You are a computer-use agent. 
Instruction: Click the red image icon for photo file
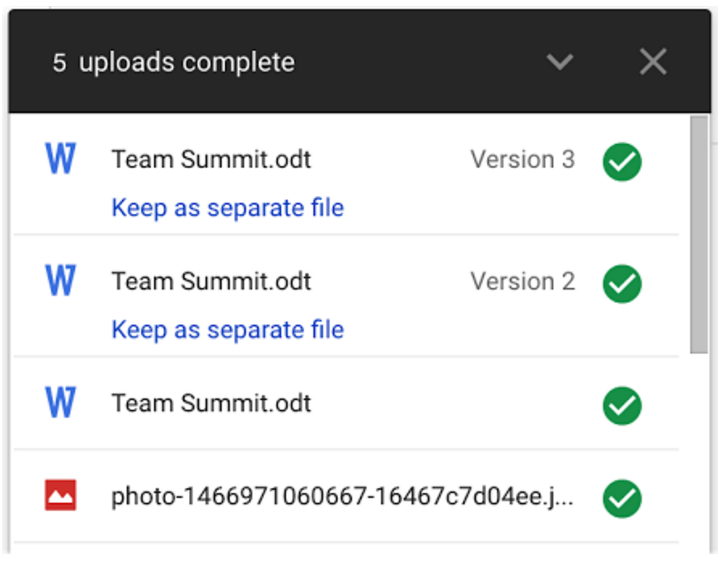tap(60, 495)
